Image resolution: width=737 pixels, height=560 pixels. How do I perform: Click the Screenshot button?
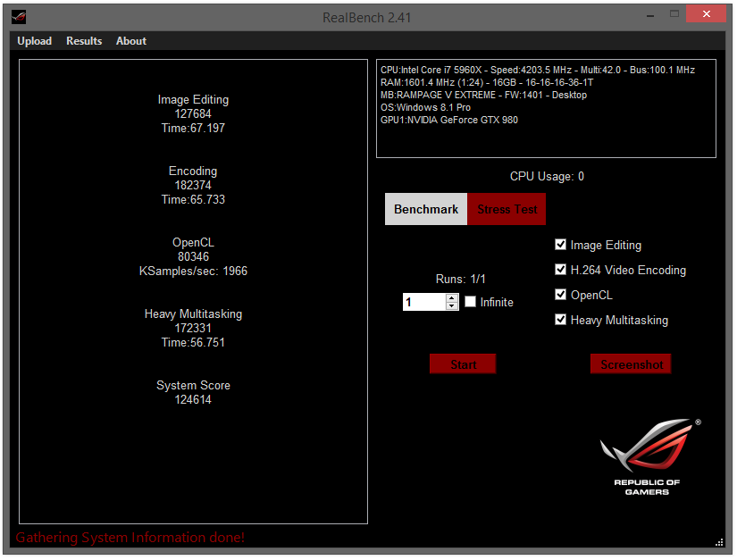[x=631, y=364]
